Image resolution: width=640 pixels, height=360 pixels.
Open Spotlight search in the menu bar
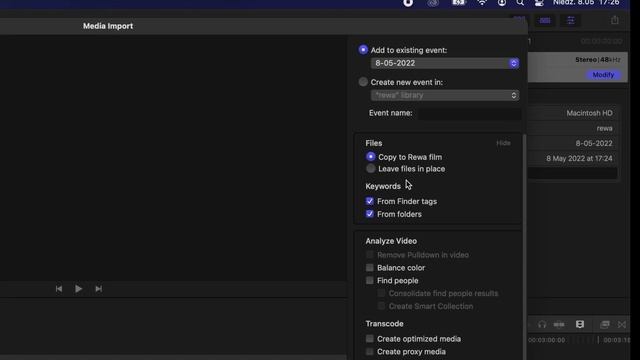click(x=520, y=3)
